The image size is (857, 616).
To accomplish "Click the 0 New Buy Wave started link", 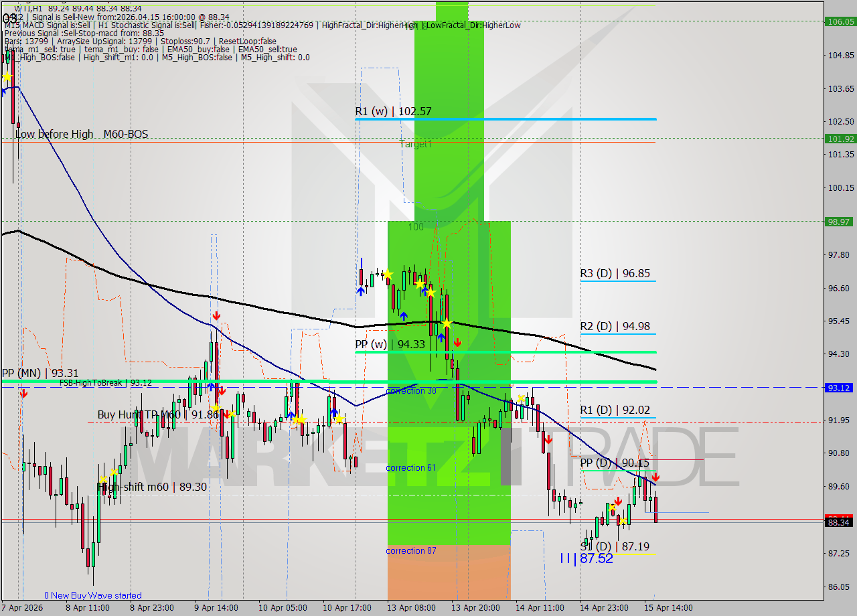I will [x=94, y=595].
